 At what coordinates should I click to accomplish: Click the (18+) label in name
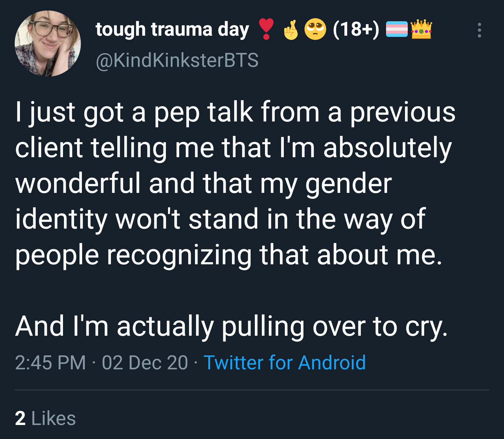(x=356, y=29)
